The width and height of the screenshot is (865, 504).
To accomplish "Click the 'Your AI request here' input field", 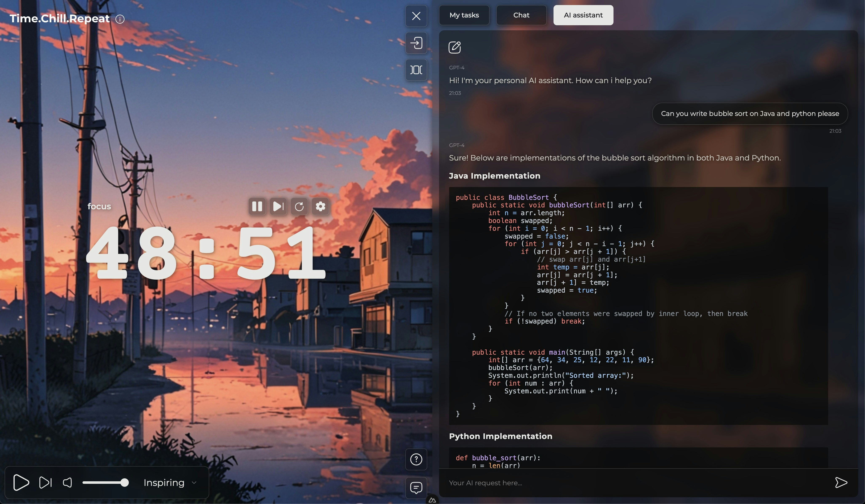I will [635, 482].
